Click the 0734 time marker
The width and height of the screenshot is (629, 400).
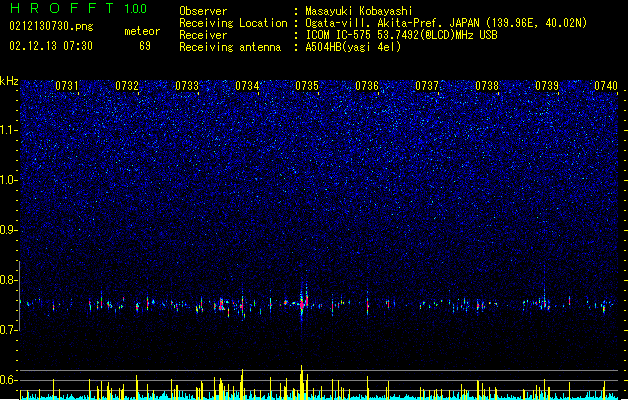[x=247, y=86]
